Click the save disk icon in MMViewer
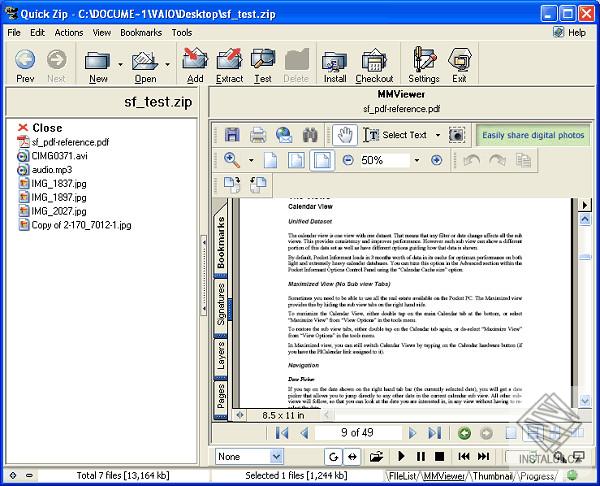 tap(232, 135)
